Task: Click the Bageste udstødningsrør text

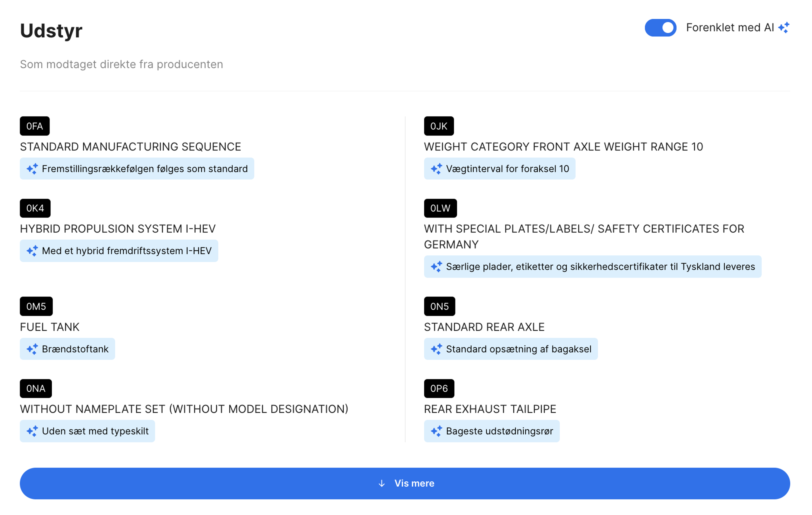Action: click(x=499, y=431)
